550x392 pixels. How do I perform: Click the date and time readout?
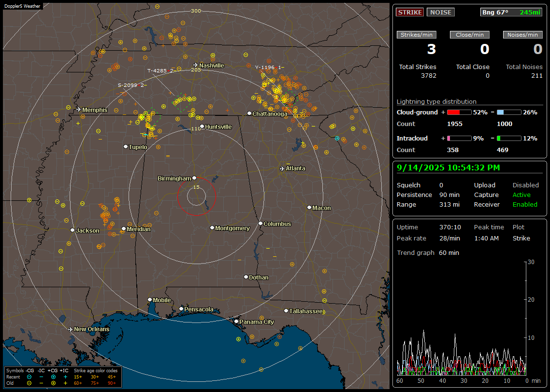(x=449, y=168)
